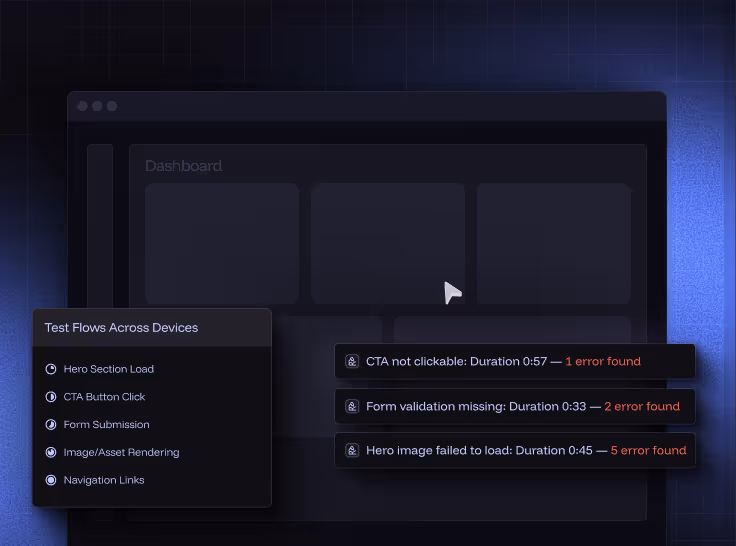Click the red 2 error found text

pos(642,406)
